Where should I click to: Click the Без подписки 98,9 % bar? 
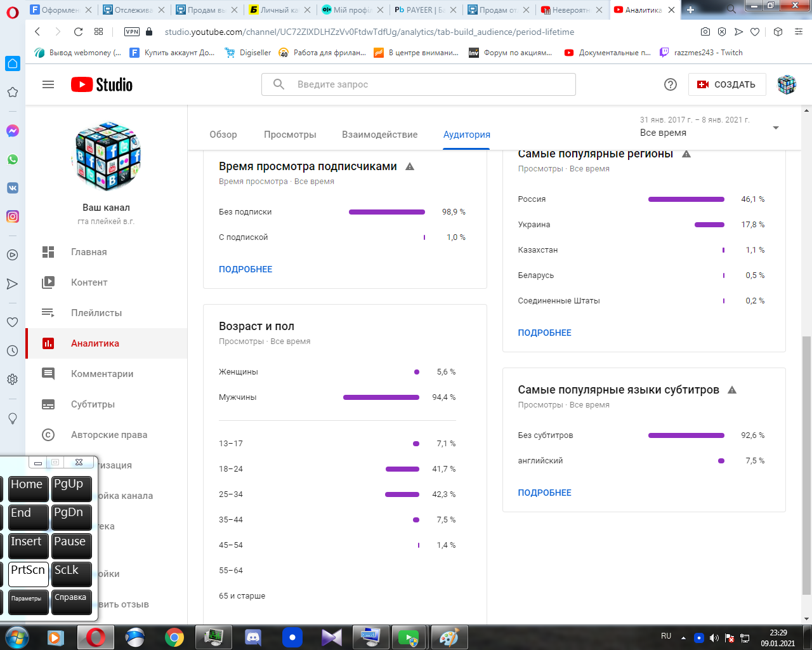point(387,212)
